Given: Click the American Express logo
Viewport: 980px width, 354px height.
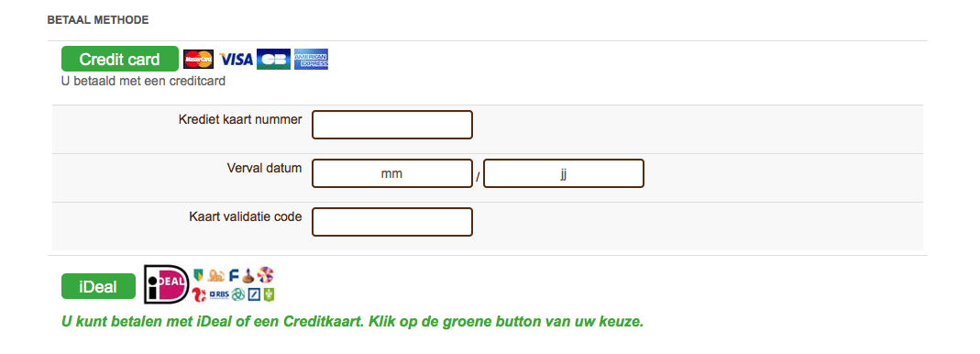Looking at the screenshot, I should (x=312, y=59).
